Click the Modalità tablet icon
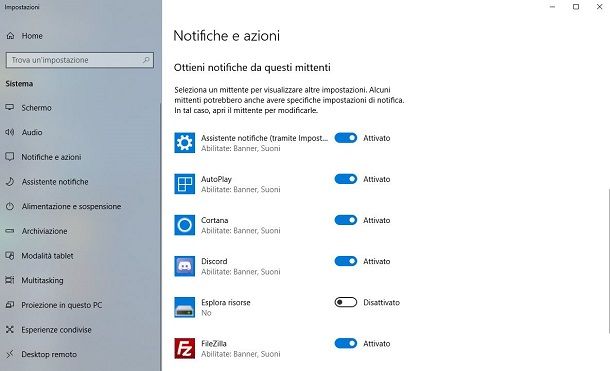Image resolution: width=610 pixels, height=371 pixels. [x=10, y=256]
